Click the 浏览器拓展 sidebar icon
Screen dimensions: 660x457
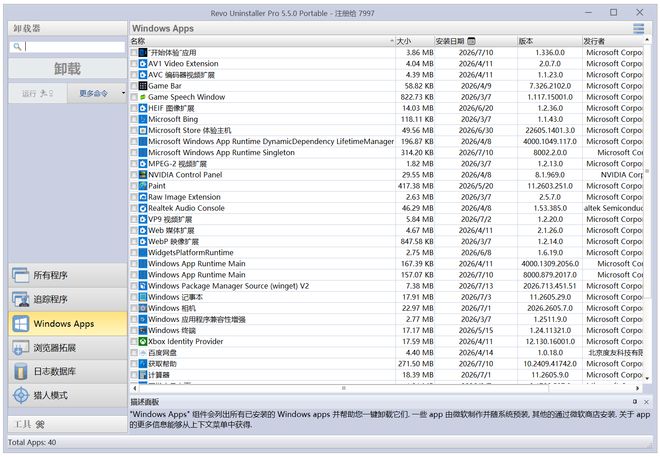point(21,348)
